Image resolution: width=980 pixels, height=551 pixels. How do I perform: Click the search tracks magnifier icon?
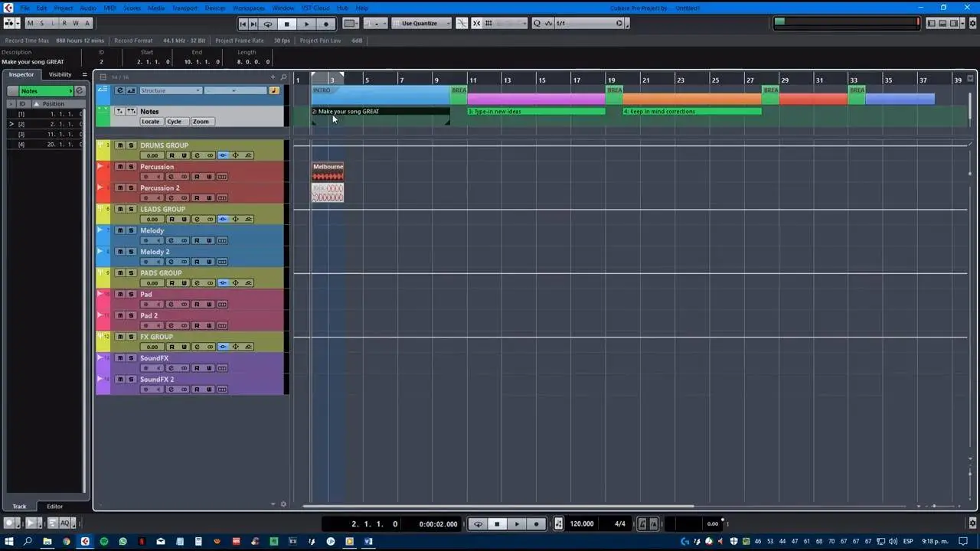(x=283, y=77)
